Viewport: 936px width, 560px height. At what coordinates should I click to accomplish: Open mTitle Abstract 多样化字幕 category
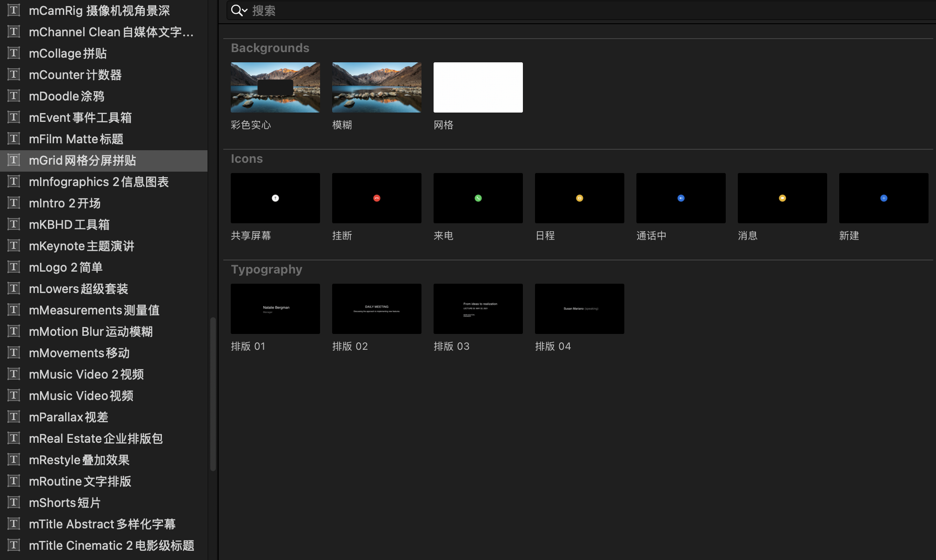[104, 524]
